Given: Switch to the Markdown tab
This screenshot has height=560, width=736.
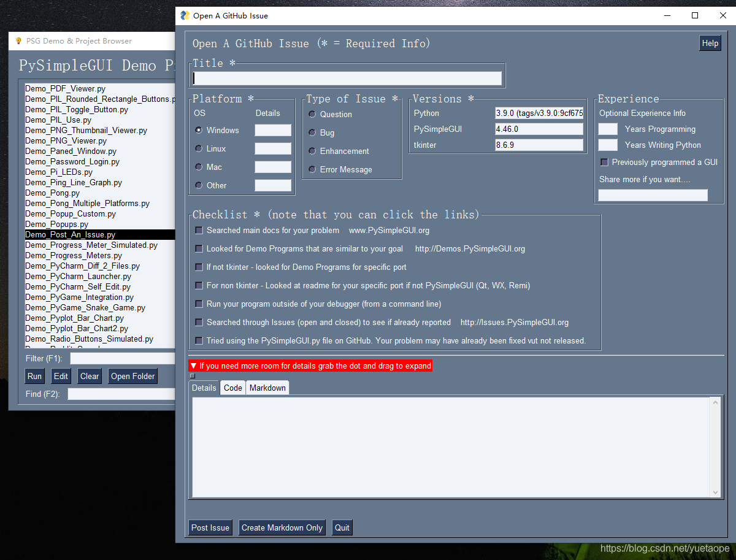Looking at the screenshot, I should tap(267, 388).
